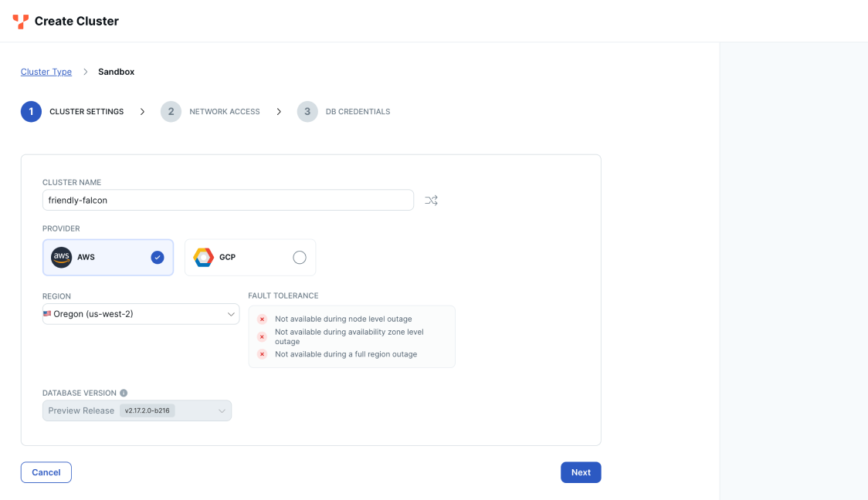Go to step 2 Network Access
868x500 pixels.
210,112
